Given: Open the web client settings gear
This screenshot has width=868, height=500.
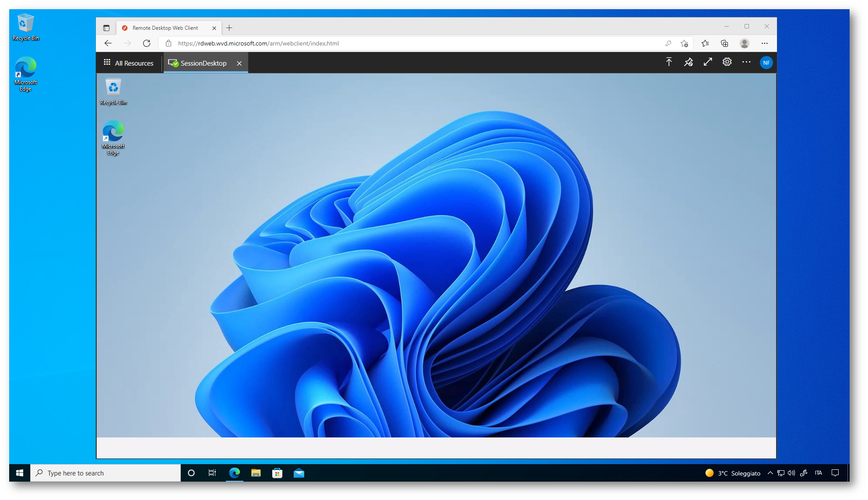Looking at the screenshot, I should (727, 62).
